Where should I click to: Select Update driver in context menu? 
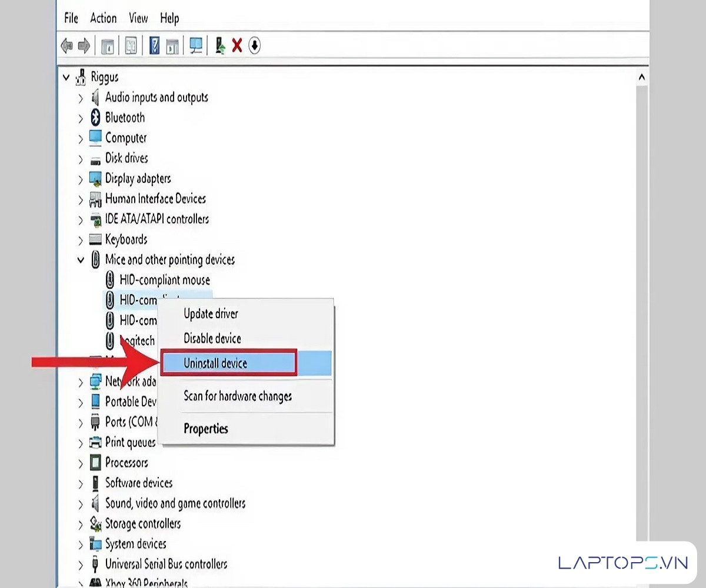(211, 314)
